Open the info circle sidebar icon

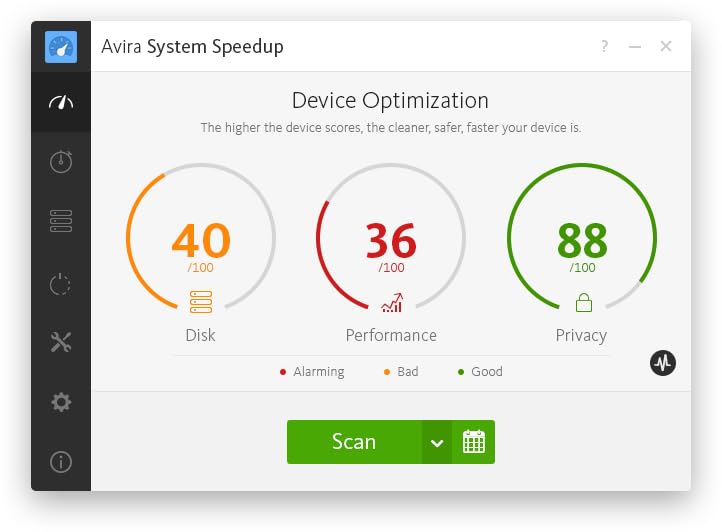point(61,461)
